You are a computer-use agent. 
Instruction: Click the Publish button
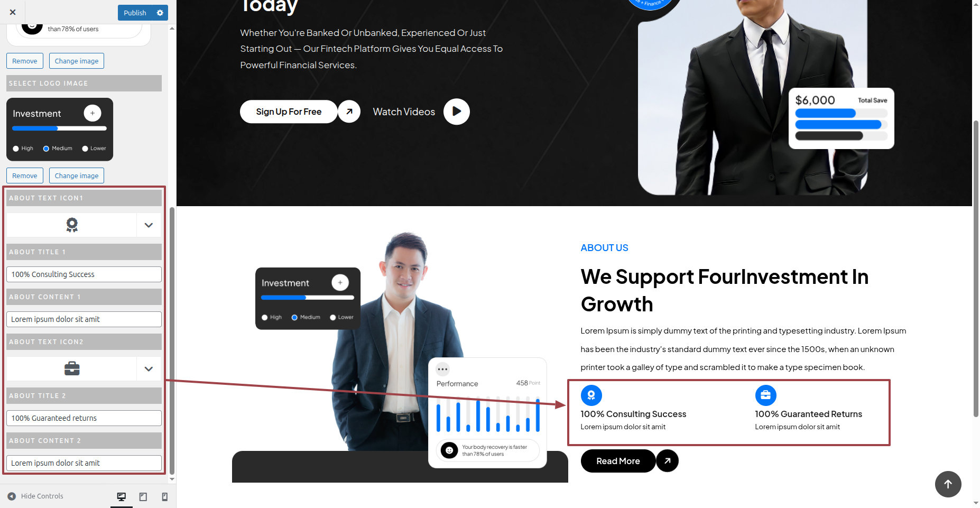[135, 13]
